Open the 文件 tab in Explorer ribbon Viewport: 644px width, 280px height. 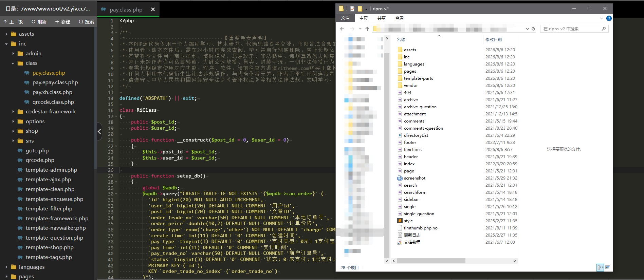click(345, 18)
